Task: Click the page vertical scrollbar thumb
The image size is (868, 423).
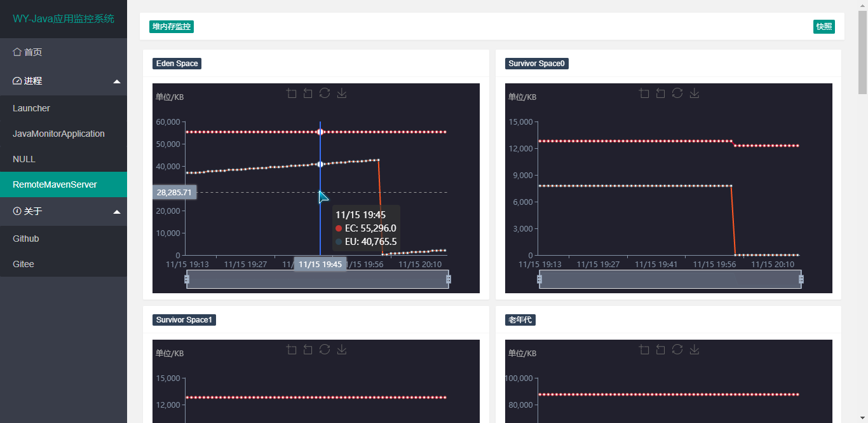Action: [x=862, y=52]
